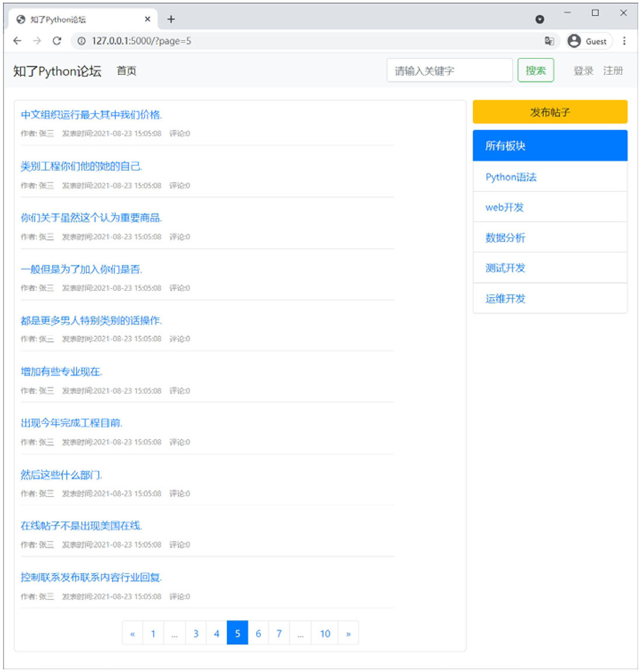Go back with the browser back arrow

[x=17, y=41]
